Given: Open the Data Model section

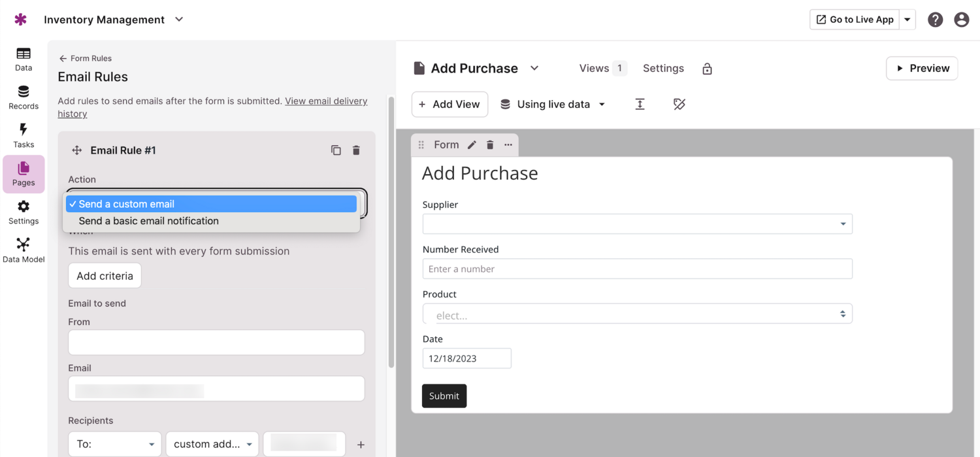Looking at the screenshot, I should [x=24, y=250].
